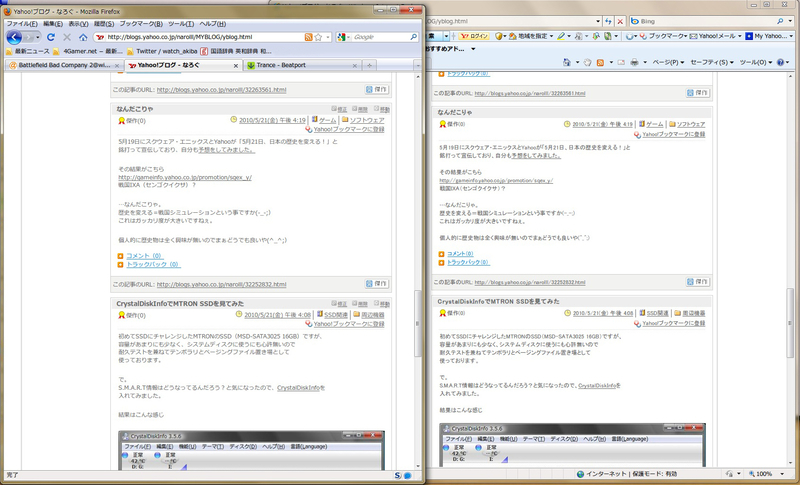This screenshot has width=800, height=485.
Task: Open the Firefox ヘルプ(H) menu
Action: point(212,23)
